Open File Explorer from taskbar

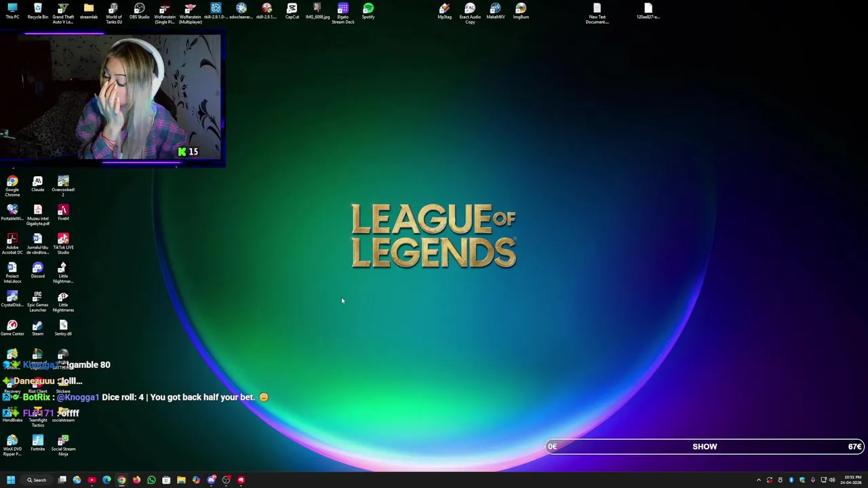(x=181, y=480)
